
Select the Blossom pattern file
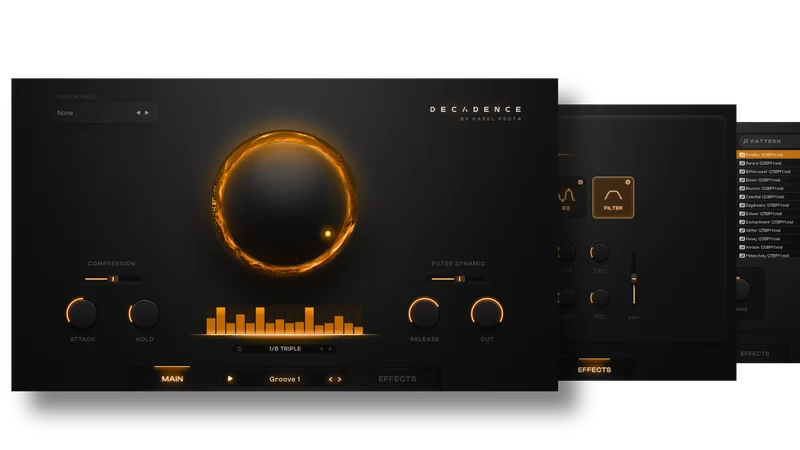point(768,188)
